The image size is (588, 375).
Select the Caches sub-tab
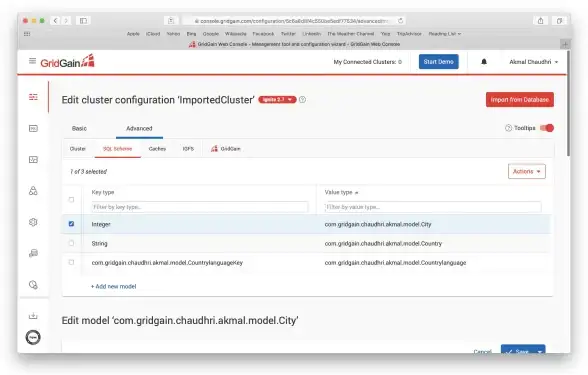click(x=157, y=149)
